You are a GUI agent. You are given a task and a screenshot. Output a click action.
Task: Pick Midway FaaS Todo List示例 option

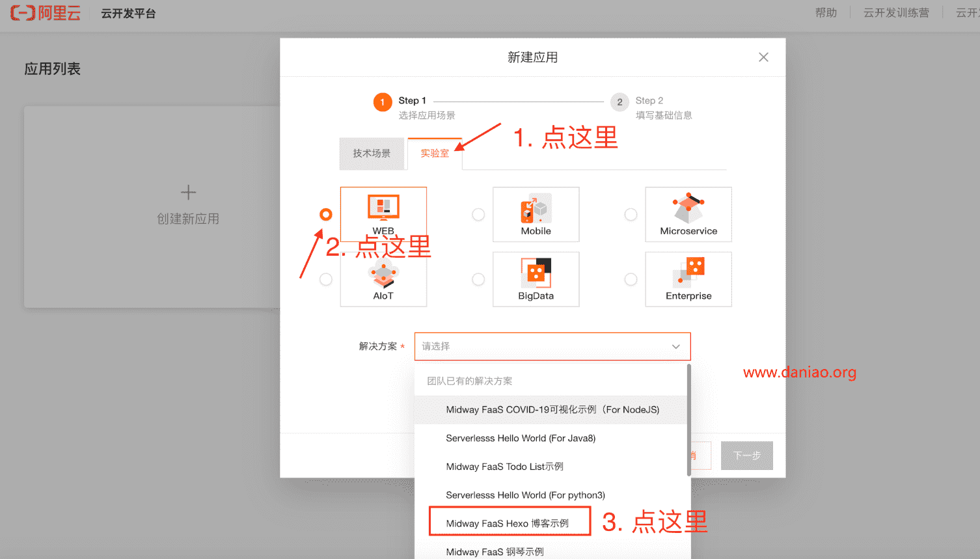pyautogui.click(x=551, y=467)
